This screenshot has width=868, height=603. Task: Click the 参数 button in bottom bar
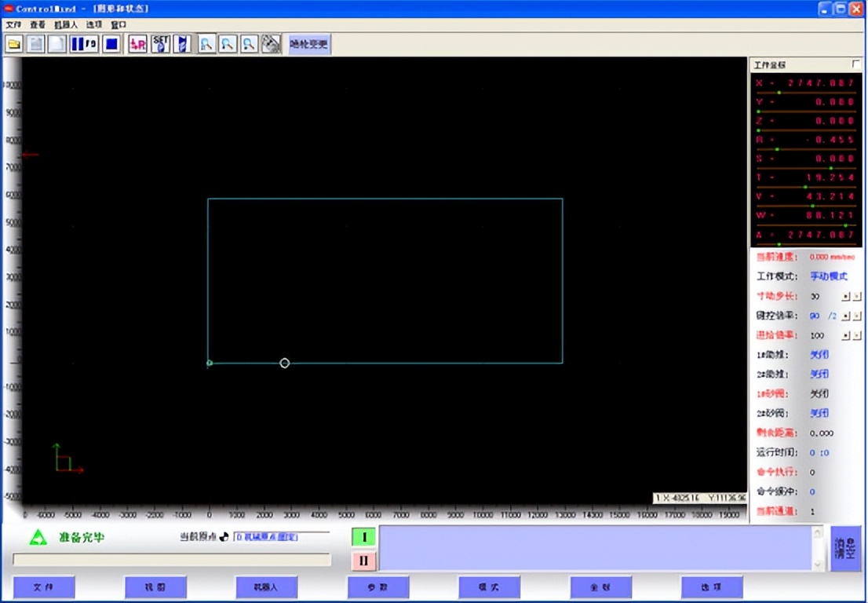point(378,587)
